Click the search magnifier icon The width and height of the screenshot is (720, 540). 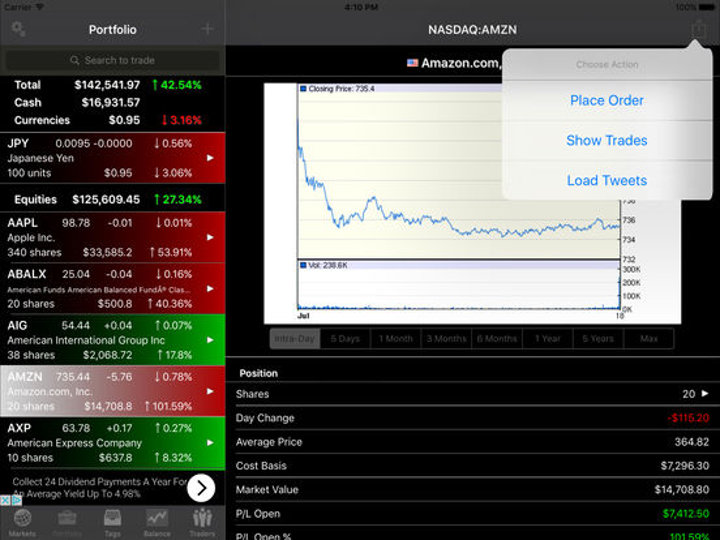coord(74,60)
